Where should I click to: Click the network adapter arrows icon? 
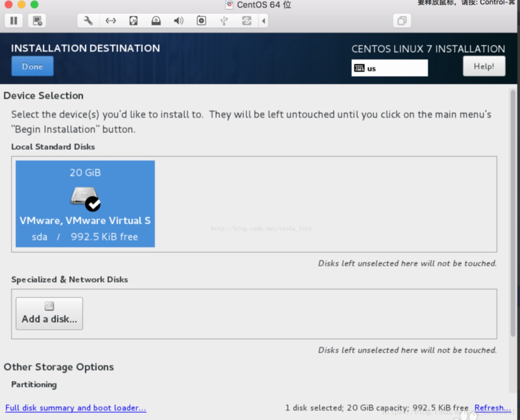coord(111,21)
